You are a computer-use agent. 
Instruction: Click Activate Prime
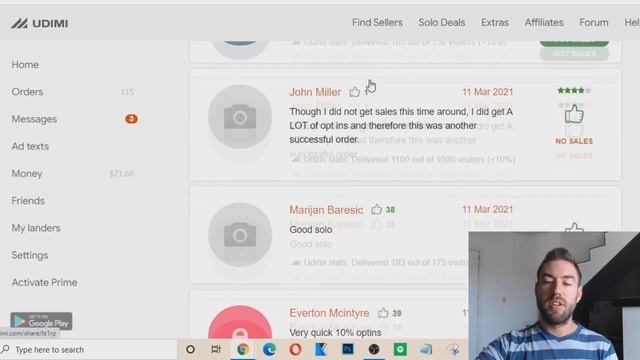[x=44, y=282]
